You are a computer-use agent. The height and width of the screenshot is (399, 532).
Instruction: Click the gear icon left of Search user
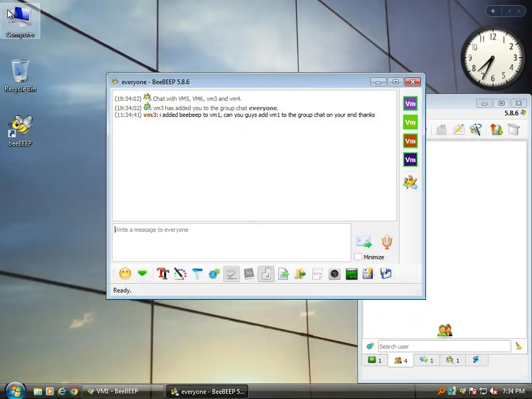click(x=370, y=346)
